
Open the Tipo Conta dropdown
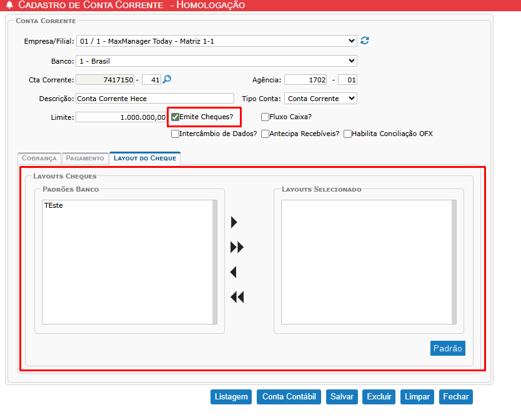click(320, 99)
